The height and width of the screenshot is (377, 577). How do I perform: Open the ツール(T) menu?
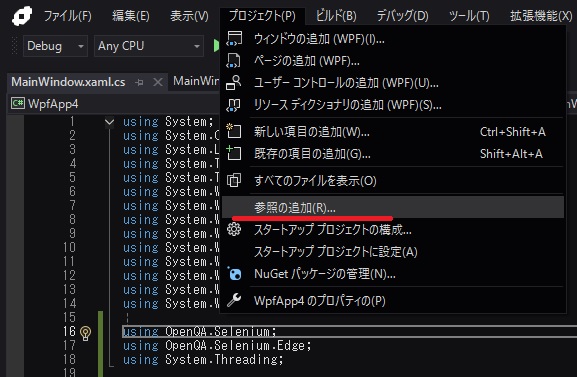[469, 16]
